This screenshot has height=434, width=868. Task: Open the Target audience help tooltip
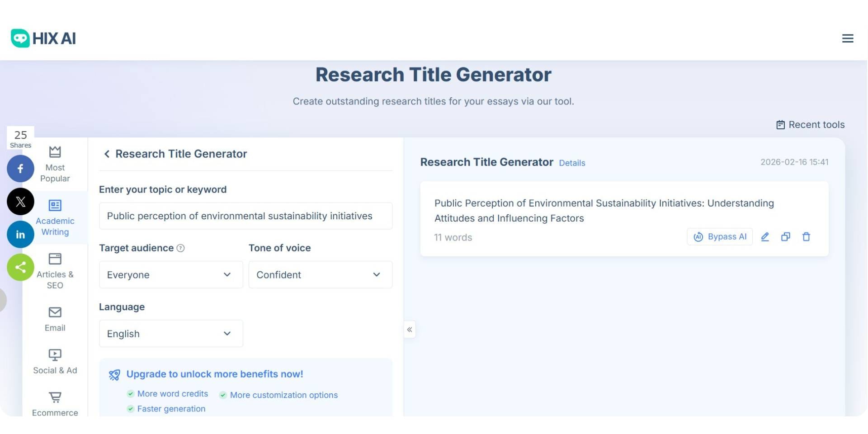180,248
